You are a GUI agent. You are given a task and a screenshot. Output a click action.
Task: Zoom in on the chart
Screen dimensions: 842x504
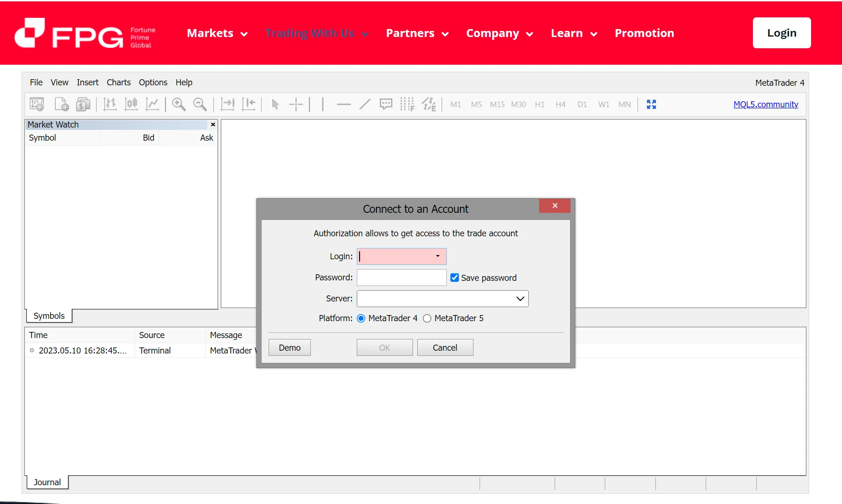tap(179, 104)
